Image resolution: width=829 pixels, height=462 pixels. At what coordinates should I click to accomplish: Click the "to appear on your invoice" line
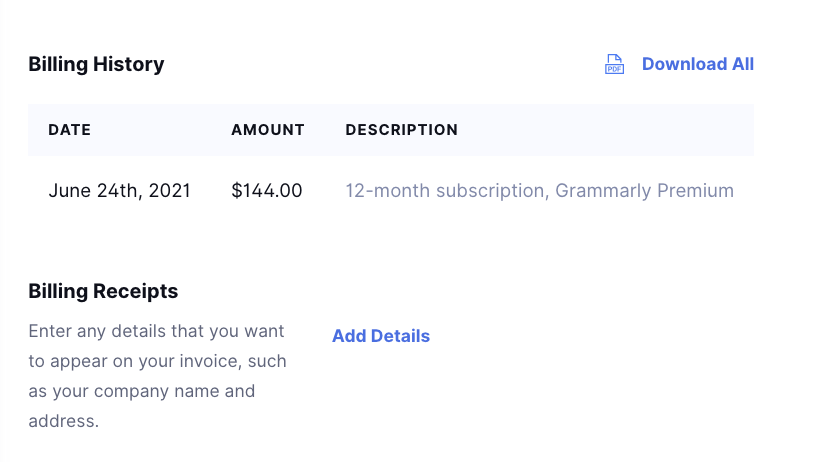(x=157, y=361)
